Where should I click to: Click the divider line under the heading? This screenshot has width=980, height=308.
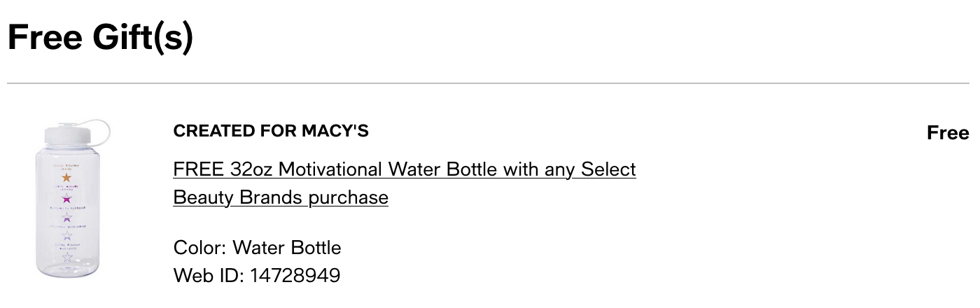[x=488, y=83]
